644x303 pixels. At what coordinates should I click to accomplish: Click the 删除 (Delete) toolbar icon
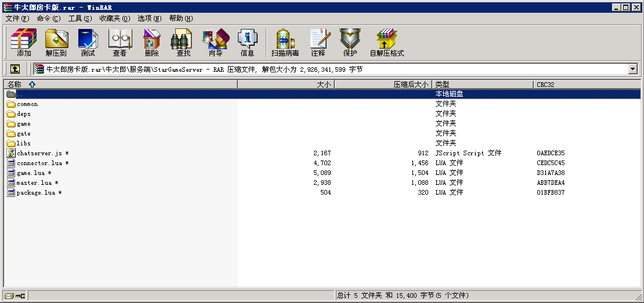point(151,42)
